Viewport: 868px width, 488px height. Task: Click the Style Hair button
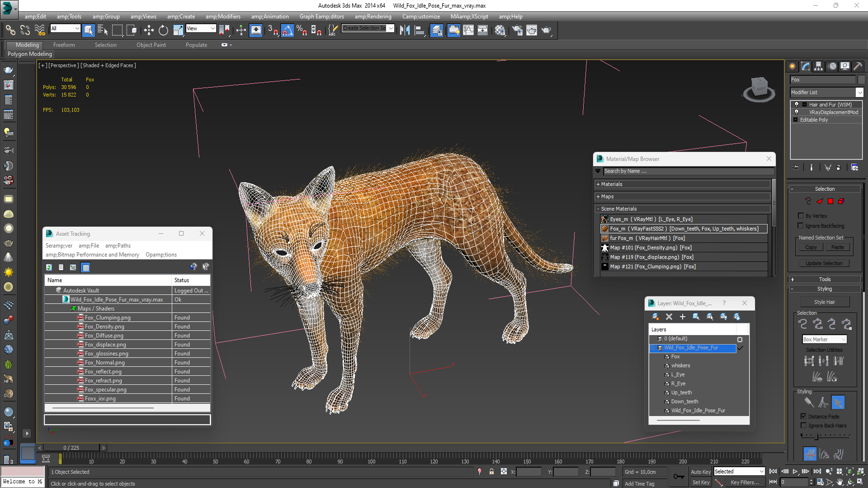click(825, 302)
